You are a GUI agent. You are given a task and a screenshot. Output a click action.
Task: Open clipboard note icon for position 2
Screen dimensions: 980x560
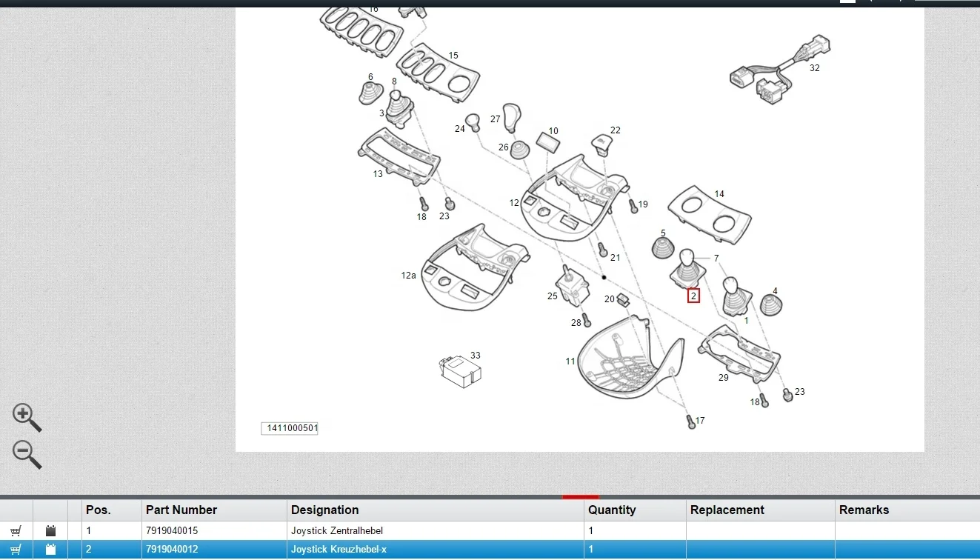click(50, 550)
